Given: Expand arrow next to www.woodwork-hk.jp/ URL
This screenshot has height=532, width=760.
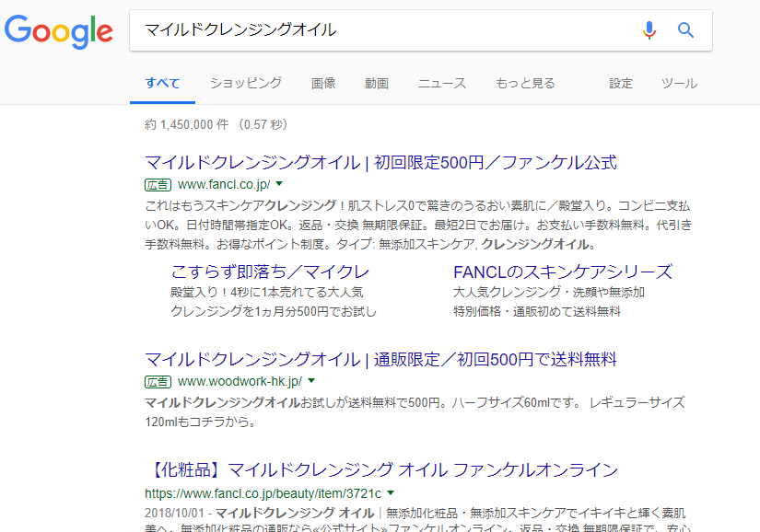Looking at the screenshot, I should tap(311, 381).
